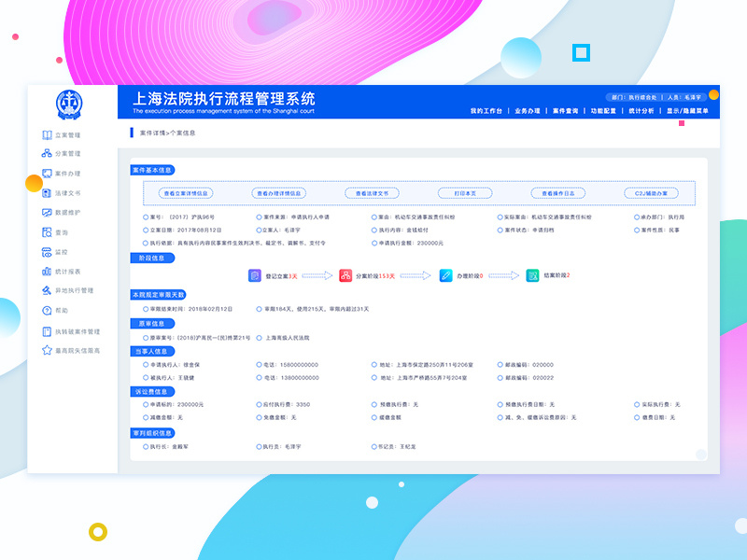This screenshot has height=560, width=747.
Task: View the log via 查看操作日志
Action: [557, 193]
